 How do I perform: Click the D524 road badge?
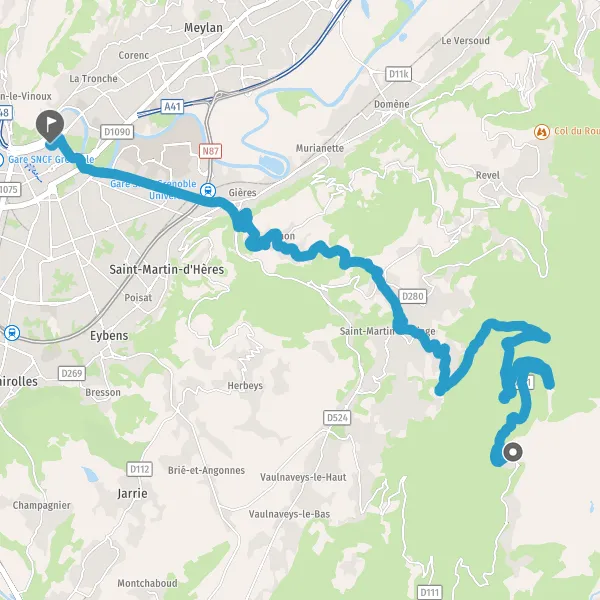(337, 417)
